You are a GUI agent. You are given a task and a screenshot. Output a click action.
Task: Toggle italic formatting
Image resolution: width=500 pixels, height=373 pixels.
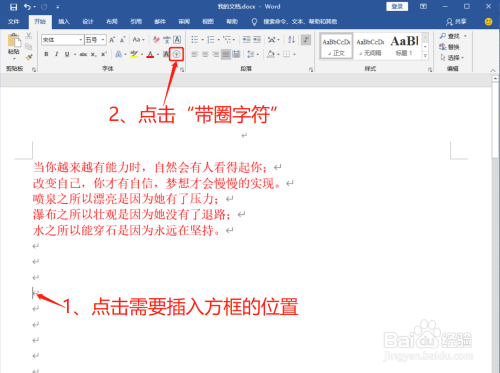coord(57,54)
